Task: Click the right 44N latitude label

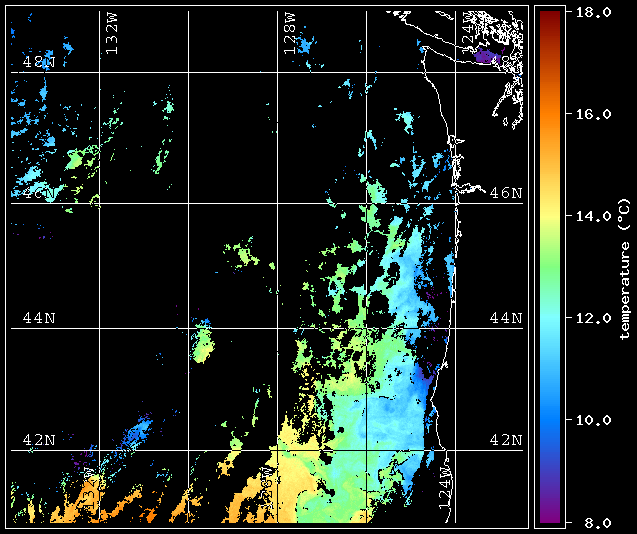Action: point(506,318)
